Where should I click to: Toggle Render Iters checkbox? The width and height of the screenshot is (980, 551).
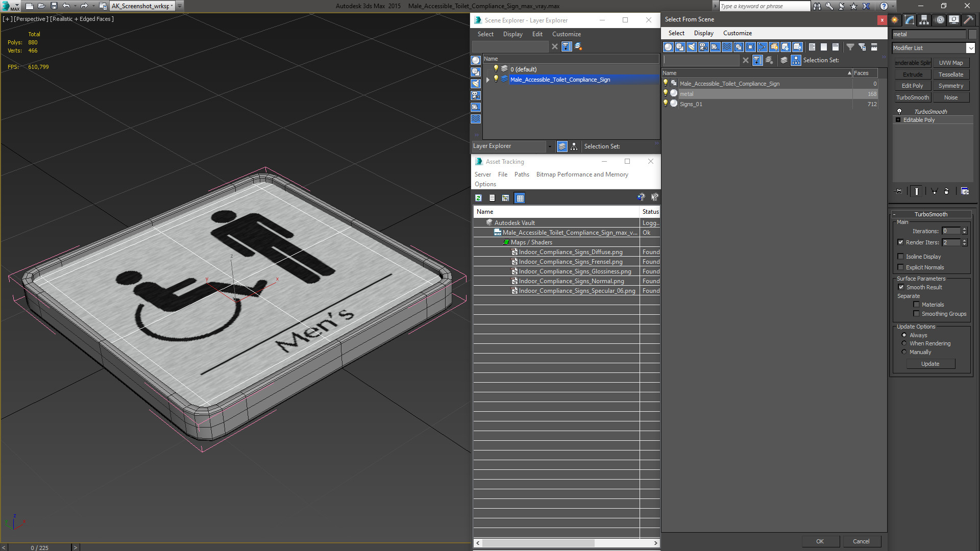point(900,242)
